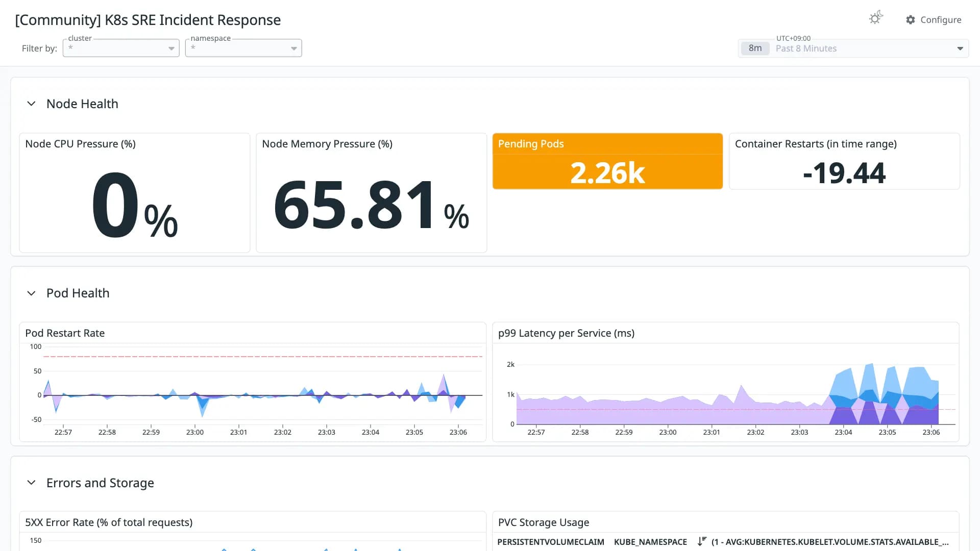This screenshot has width=980, height=551.
Task: Click the Container Restarts (in time range) title
Action: 816,144
